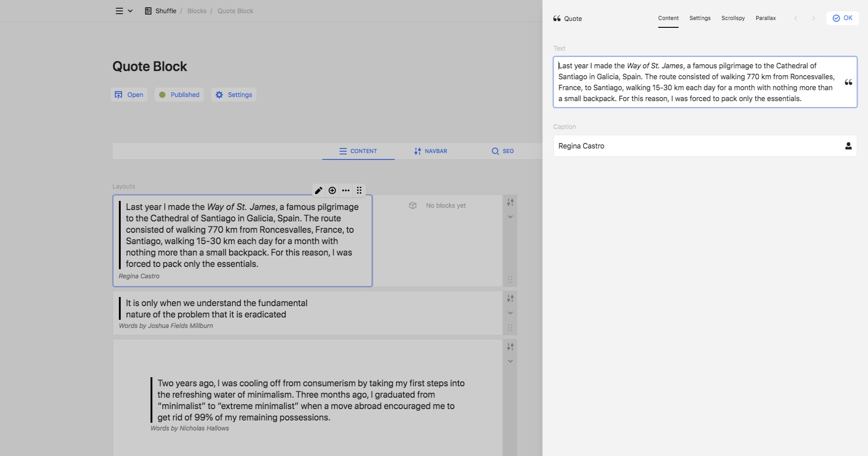The image size is (868, 456).
Task: Click into the Caption field with Regina Castro
Action: tap(697, 146)
